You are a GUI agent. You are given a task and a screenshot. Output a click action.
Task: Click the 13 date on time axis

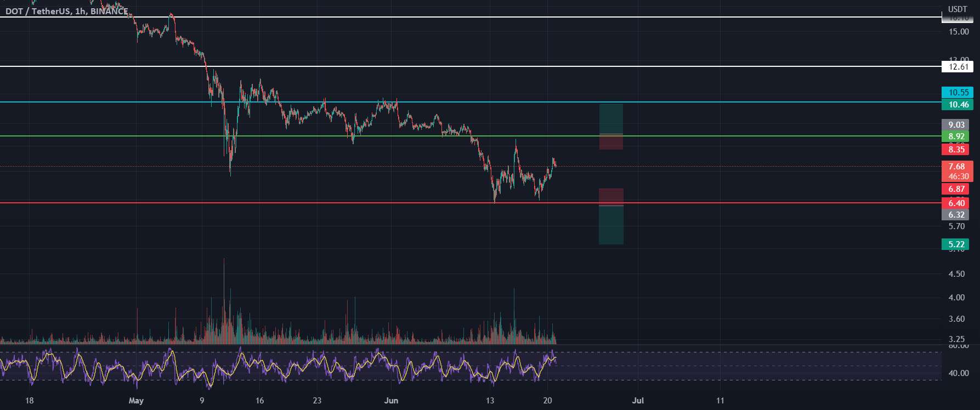[x=490, y=401]
